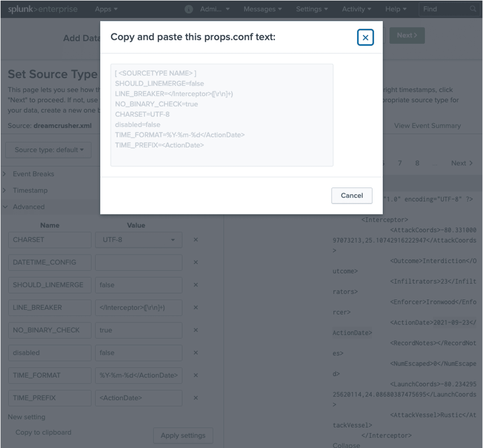This screenshot has width=483, height=448.
Task: Close the props.conf dialog with X
Action: tap(365, 37)
